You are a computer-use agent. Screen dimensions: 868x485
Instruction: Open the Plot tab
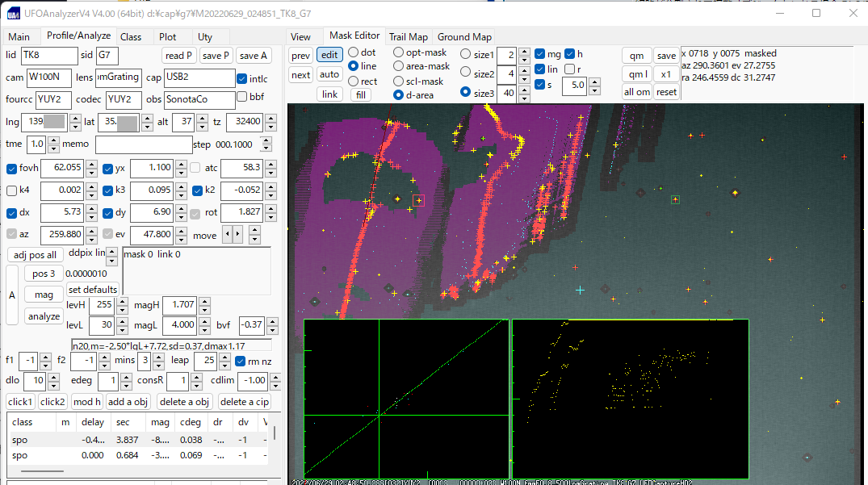tap(167, 37)
